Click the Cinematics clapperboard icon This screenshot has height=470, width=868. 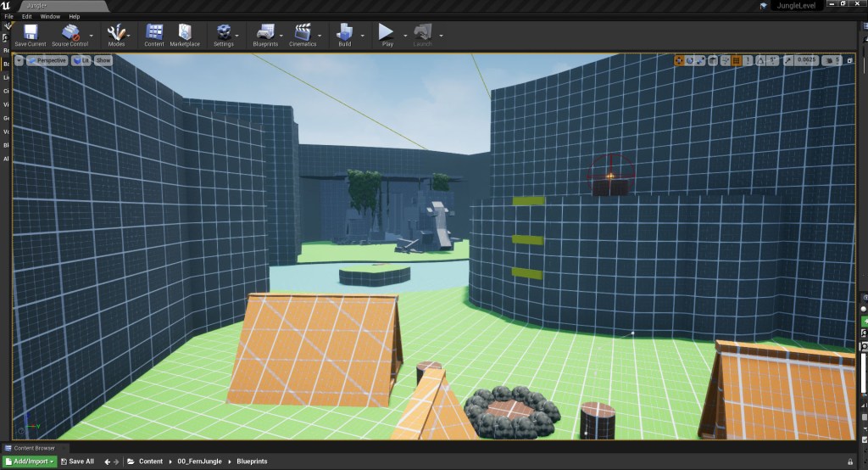[303, 33]
